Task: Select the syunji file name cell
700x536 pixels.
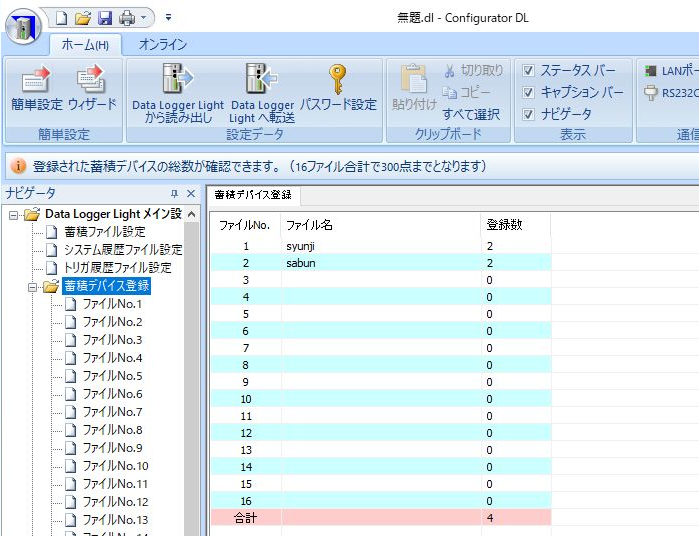Action: pos(381,246)
